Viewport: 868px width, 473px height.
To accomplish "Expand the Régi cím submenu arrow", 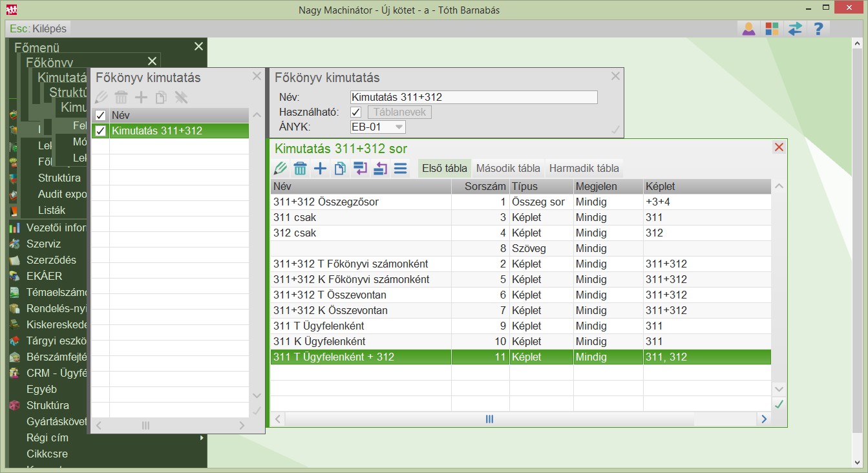I will (202, 438).
